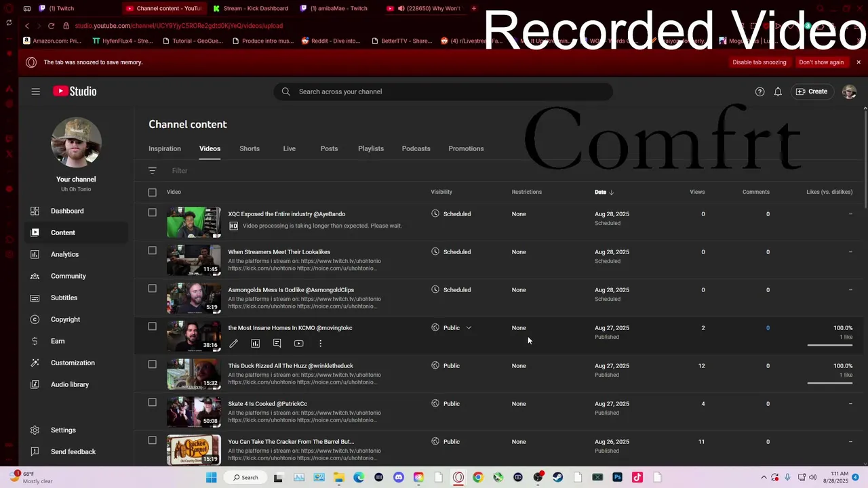Open Steam from the taskbar
The image size is (868, 488).
coord(557,477)
